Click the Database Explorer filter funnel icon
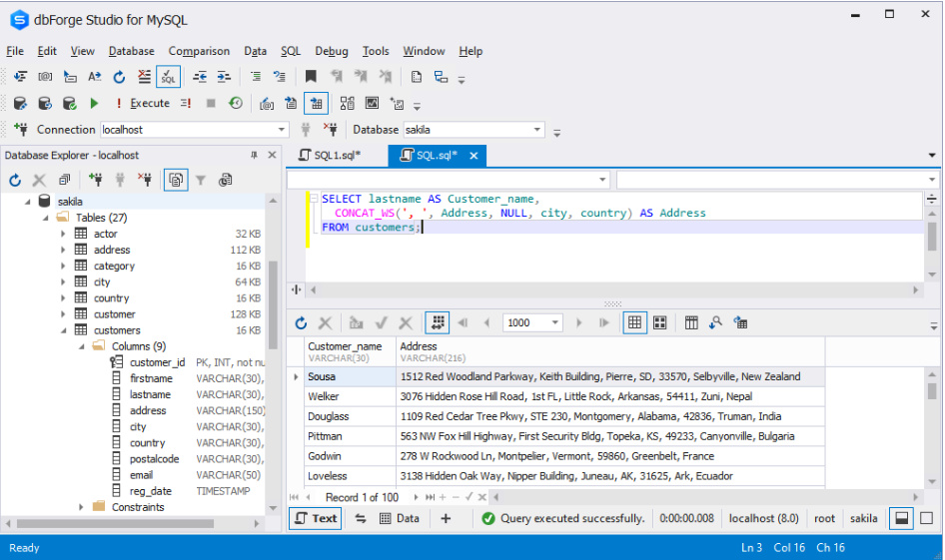The width and height of the screenshot is (945, 560). [201, 180]
